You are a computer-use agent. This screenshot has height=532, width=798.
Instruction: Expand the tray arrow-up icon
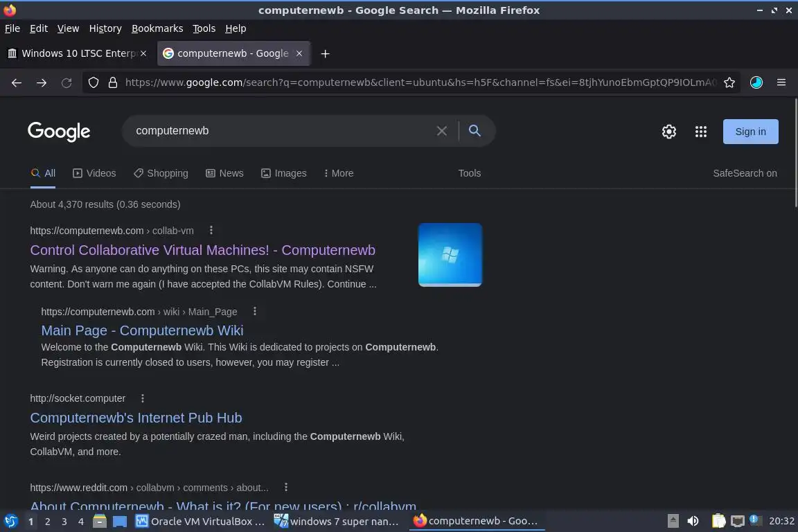coord(673,521)
